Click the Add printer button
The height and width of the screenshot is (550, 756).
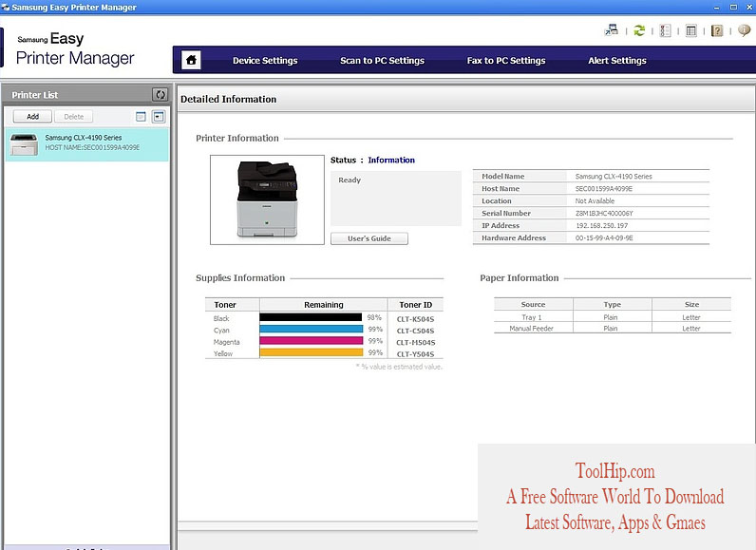[32, 117]
